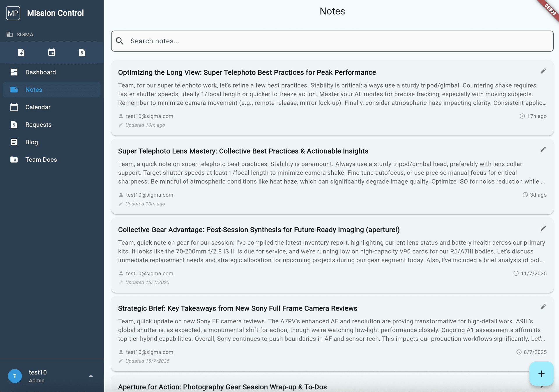Open Team Docs from sidebar
This screenshot has height=392, width=559.
pyautogui.click(x=52, y=159)
